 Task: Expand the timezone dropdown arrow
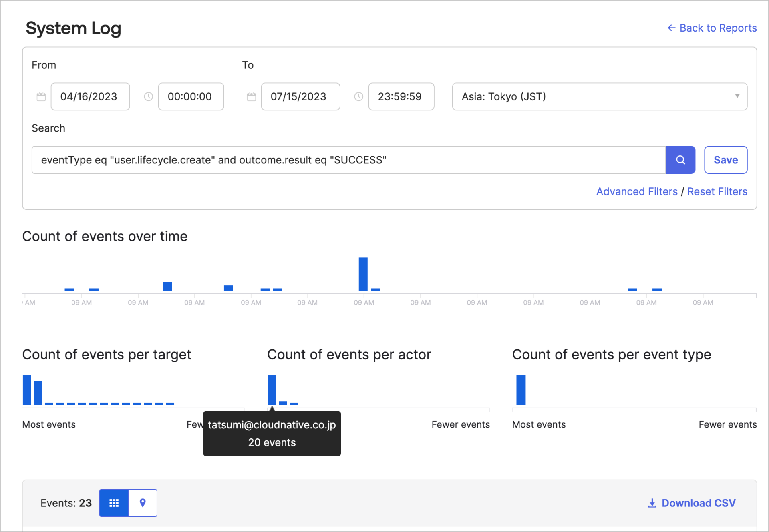[737, 96]
